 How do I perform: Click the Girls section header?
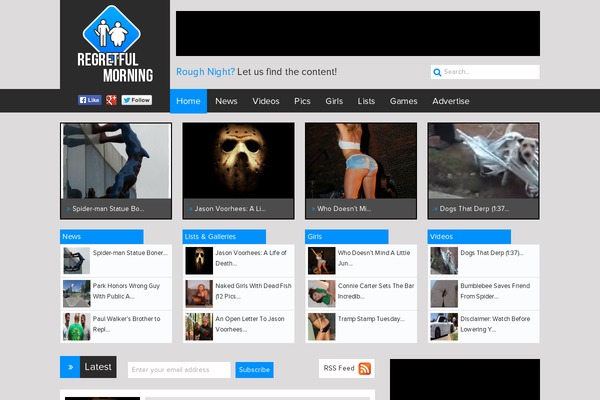(x=347, y=237)
